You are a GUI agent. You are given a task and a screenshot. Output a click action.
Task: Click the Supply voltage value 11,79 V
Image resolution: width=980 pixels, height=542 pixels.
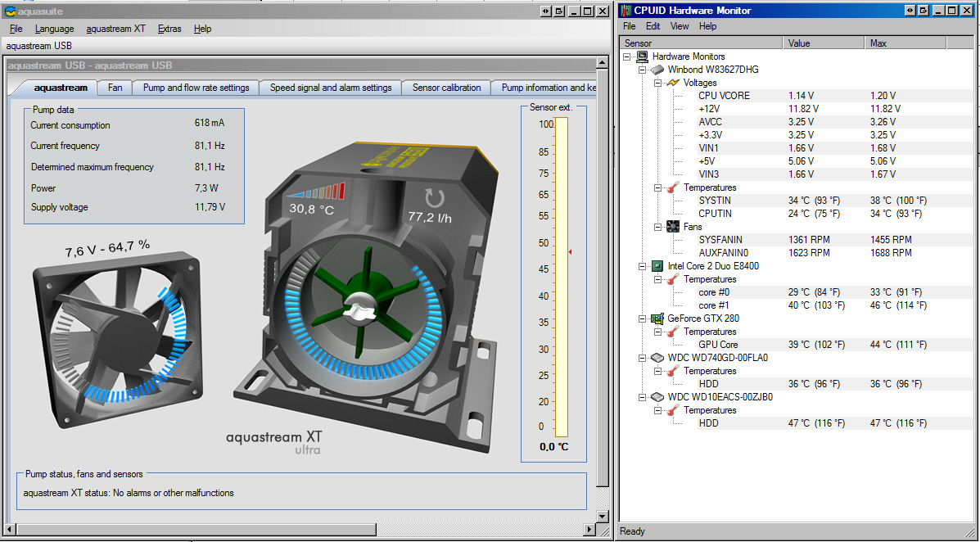(x=210, y=207)
